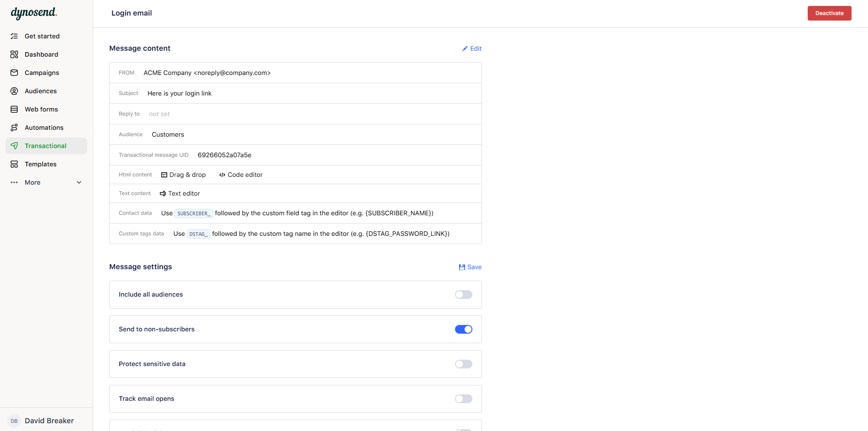Click the Edit pencil icon
Viewport: 868px width, 431px height.
pos(465,48)
